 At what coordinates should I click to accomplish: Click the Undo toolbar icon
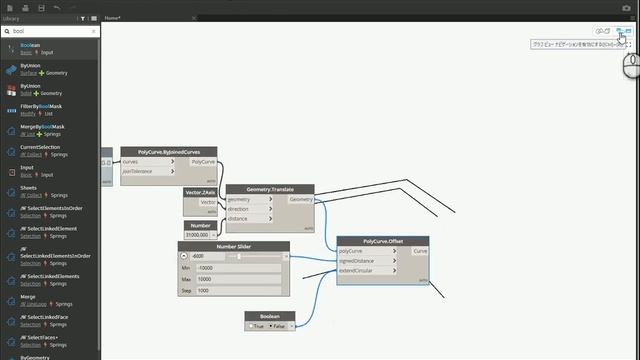pos(57,8)
